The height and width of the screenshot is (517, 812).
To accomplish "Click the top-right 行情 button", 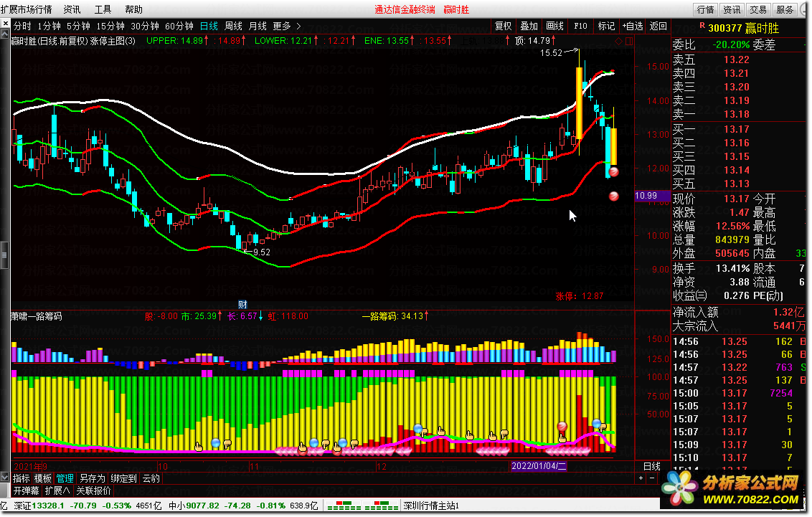I will 705,9.
